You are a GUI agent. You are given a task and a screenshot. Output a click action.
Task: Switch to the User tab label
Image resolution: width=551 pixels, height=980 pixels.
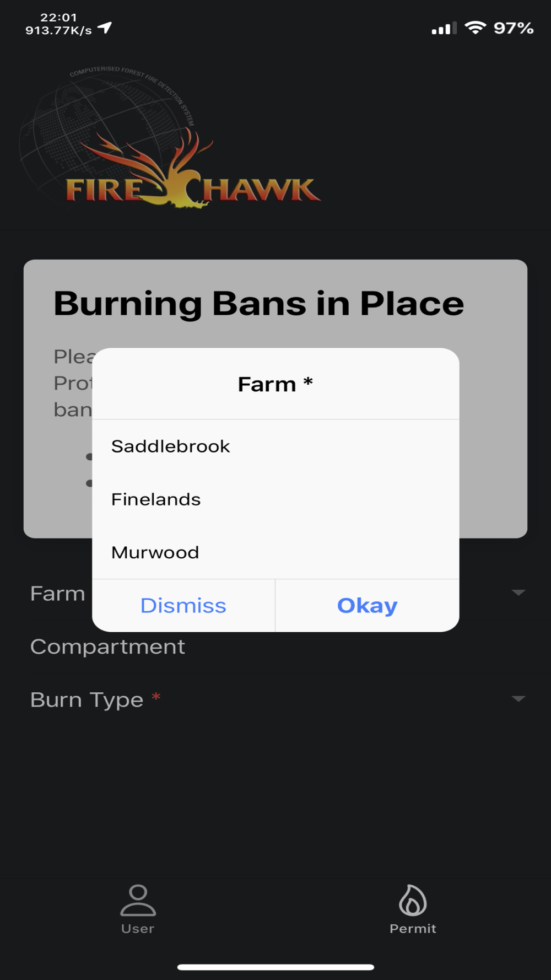click(x=138, y=929)
